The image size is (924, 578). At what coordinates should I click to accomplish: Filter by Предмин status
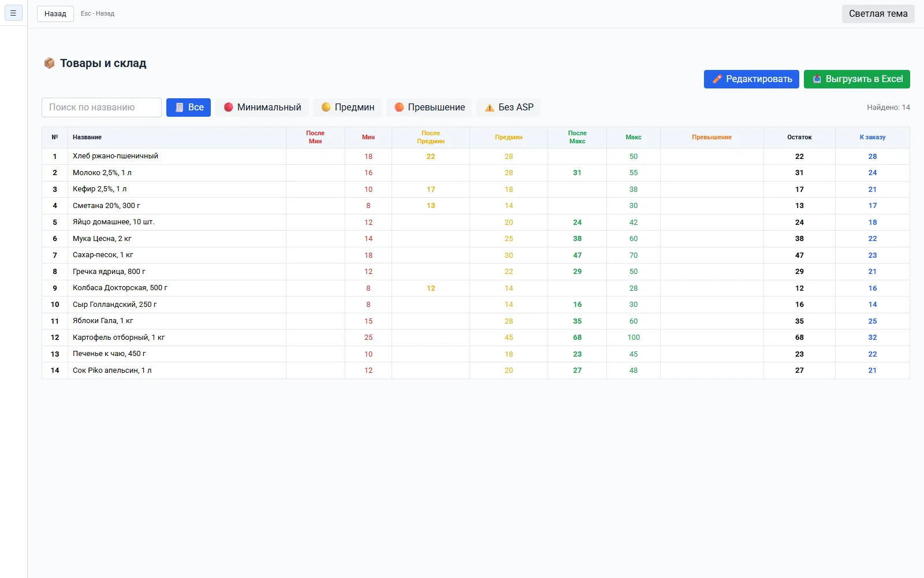[x=348, y=108]
